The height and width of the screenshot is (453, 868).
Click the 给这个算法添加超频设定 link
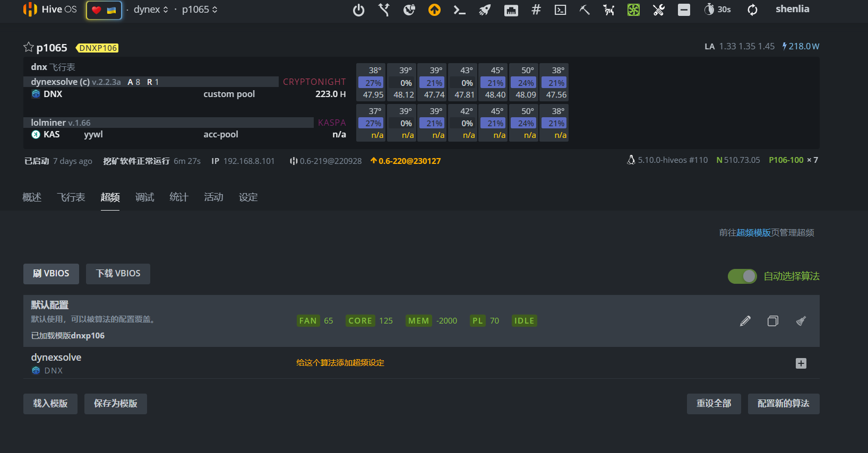pyautogui.click(x=340, y=363)
